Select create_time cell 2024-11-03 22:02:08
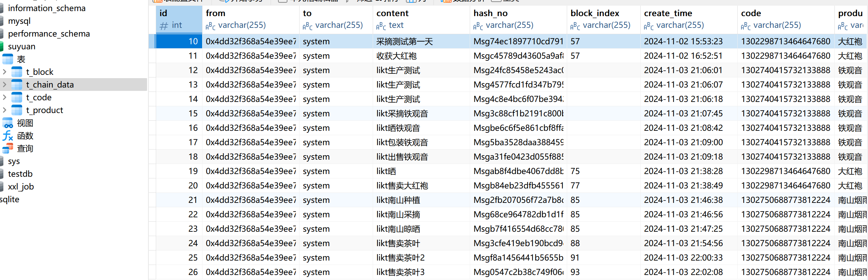The height and width of the screenshot is (280, 868). 689,272
